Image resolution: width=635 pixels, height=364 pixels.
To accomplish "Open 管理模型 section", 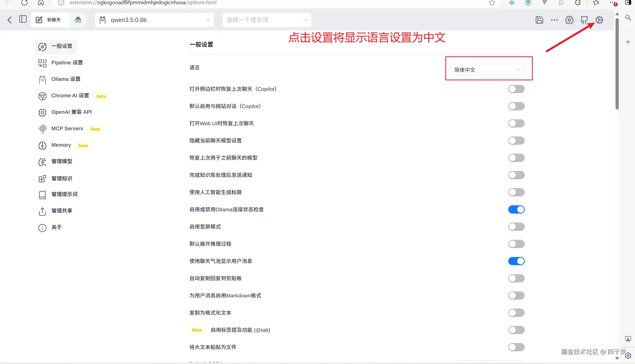I will [62, 161].
